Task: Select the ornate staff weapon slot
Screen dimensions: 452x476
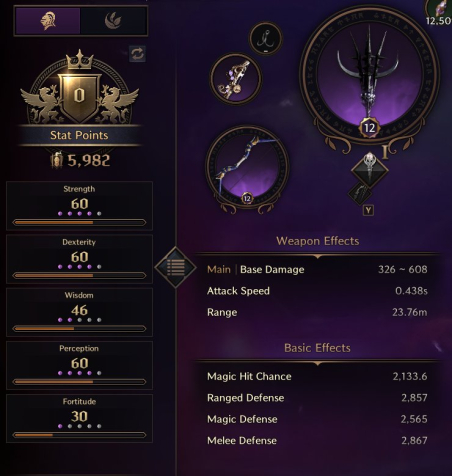Action: tap(236, 79)
